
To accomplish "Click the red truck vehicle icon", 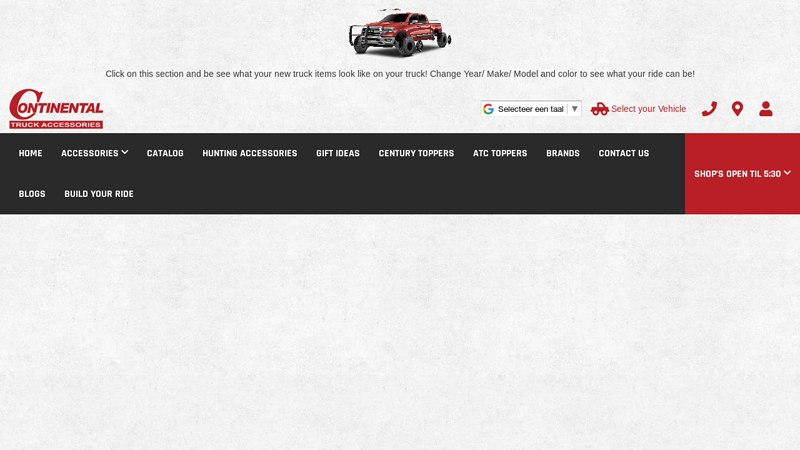I will (599, 109).
